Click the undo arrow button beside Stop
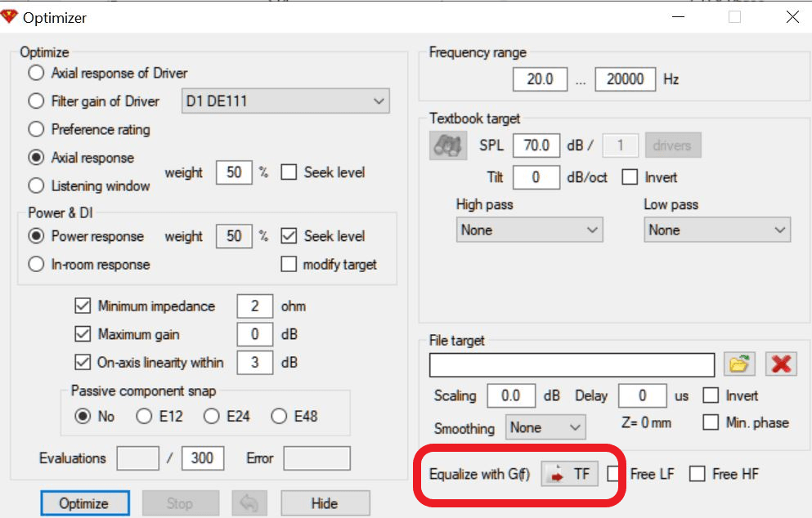 pyautogui.click(x=249, y=503)
